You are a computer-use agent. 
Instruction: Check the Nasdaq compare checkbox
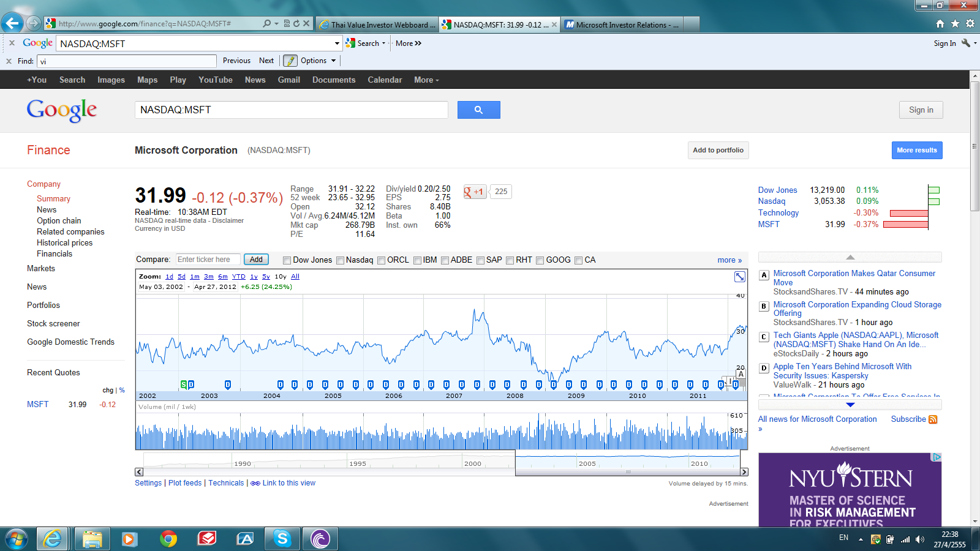pos(340,260)
